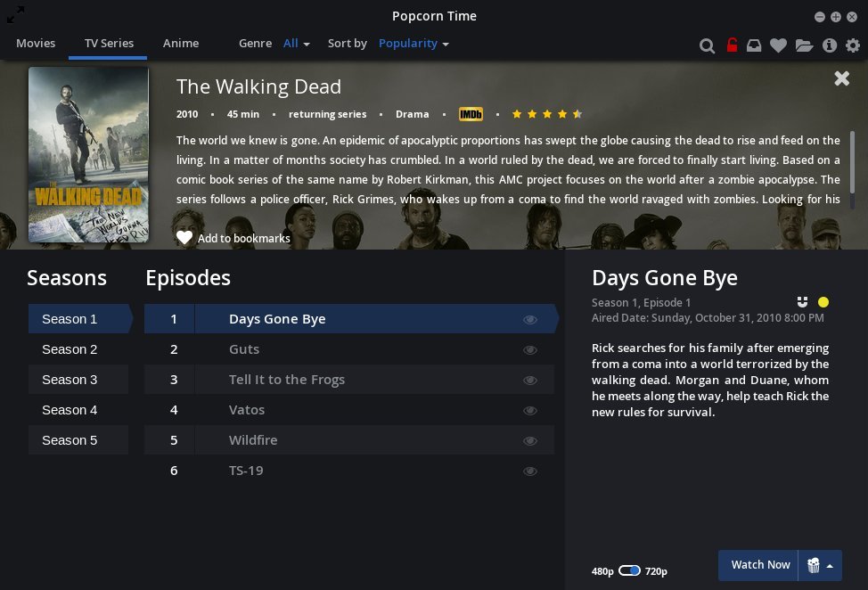
Task: Maximize the Popcorn Time window
Action: click(x=836, y=17)
